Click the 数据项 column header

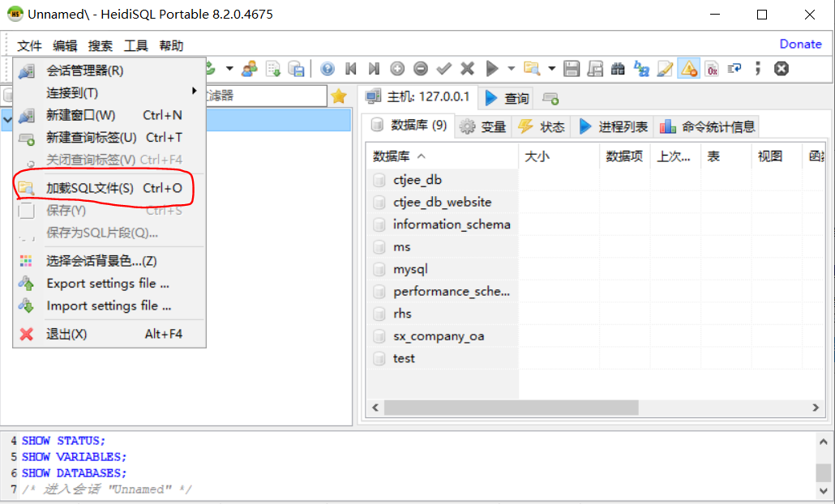tap(624, 156)
